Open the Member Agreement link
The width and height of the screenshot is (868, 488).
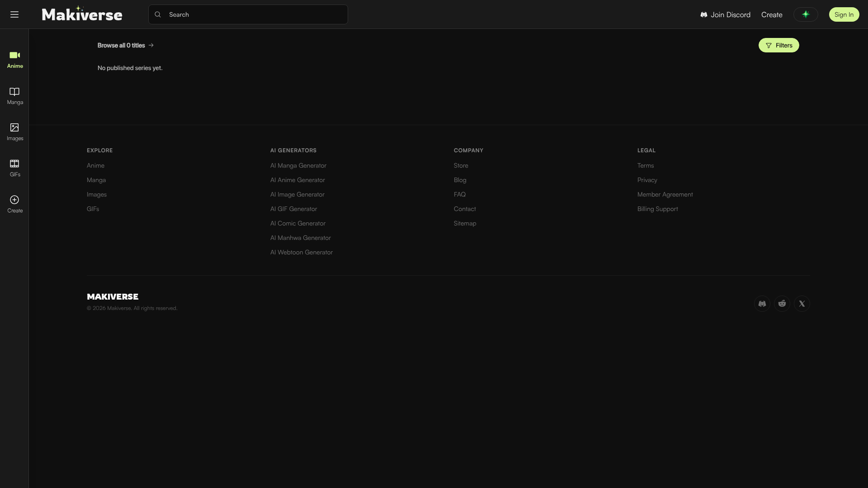point(665,194)
